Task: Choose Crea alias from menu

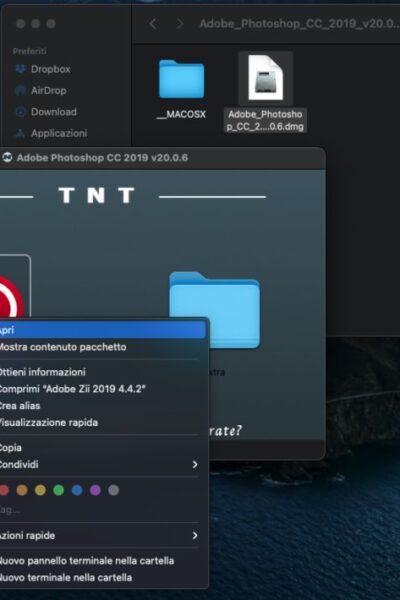Action: (x=103, y=406)
